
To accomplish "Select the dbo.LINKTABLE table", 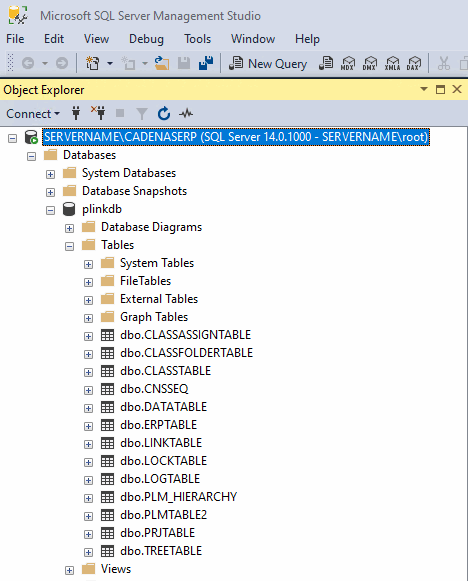I will click(x=161, y=443).
